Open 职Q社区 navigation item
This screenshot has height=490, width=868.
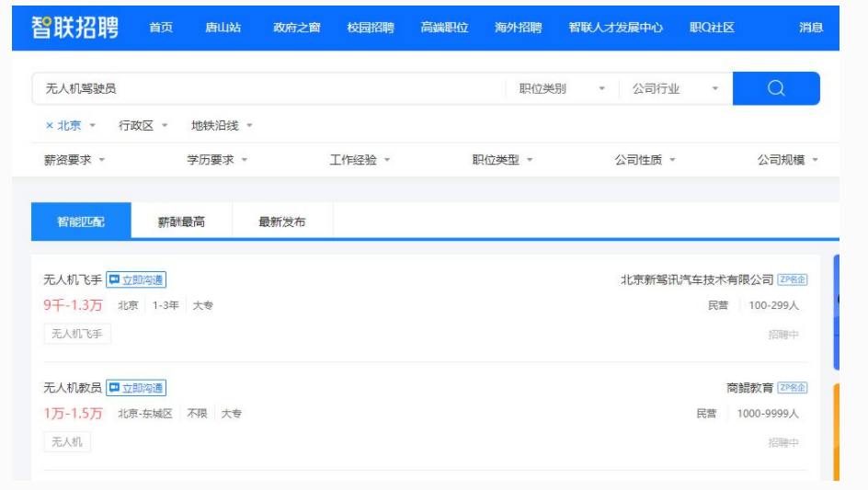pyautogui.click(x=712, y=28)
